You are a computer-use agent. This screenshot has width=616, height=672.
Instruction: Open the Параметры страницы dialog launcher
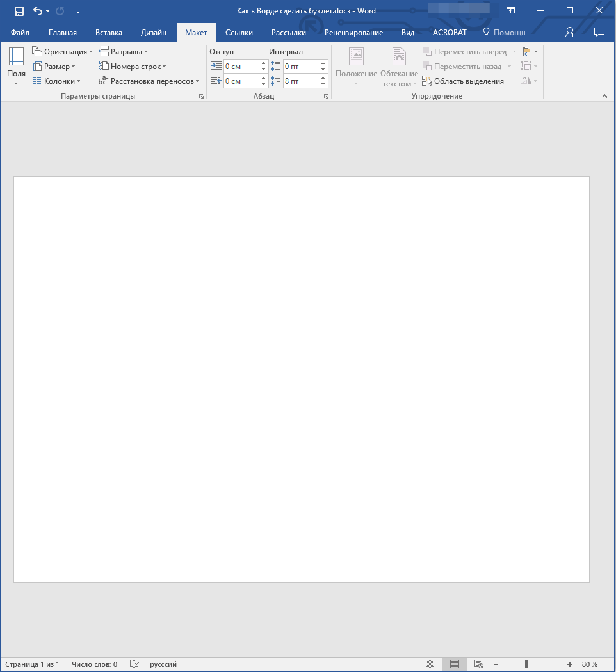click(x=200, y=95)
